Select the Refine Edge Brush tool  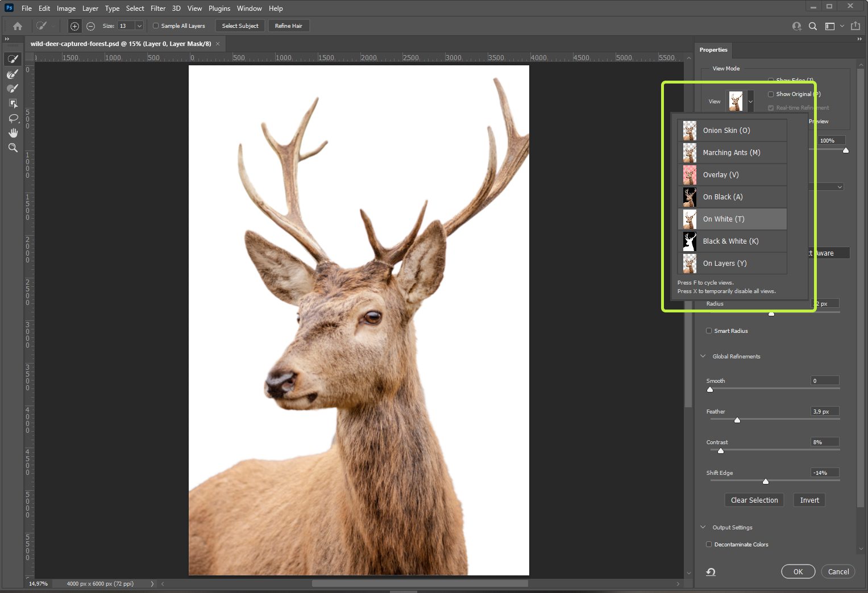point(13,74)
